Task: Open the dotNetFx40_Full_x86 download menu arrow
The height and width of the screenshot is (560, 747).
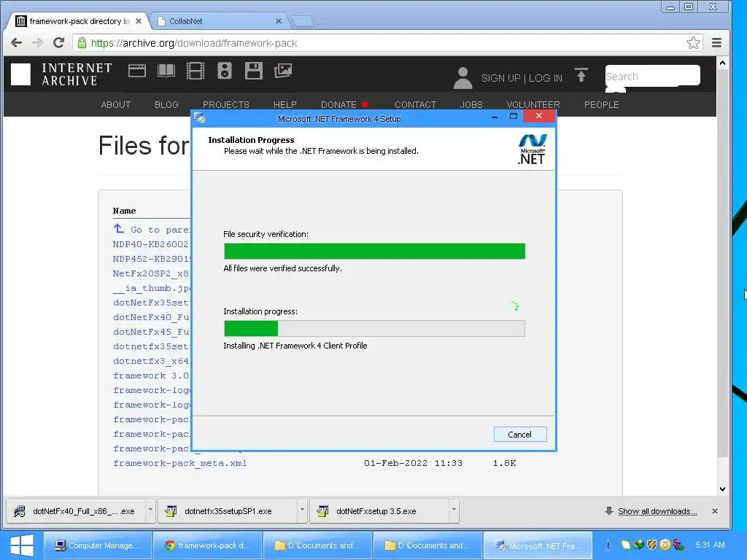Action: [150, 510]
